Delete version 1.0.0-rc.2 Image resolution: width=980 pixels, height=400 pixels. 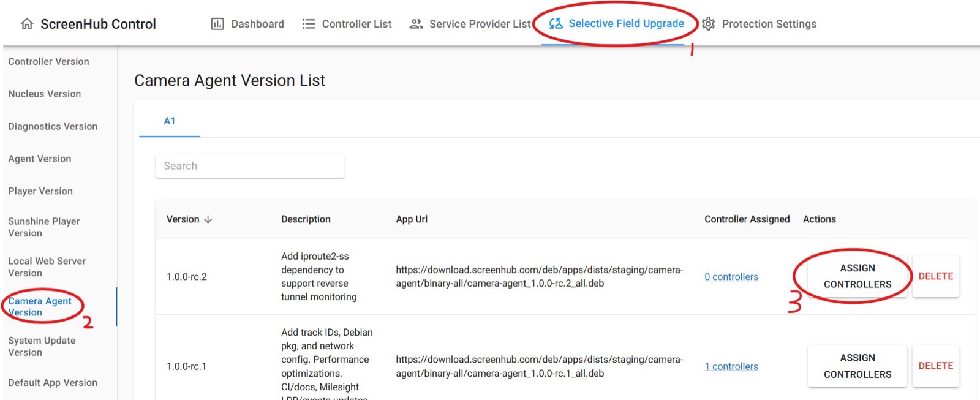click(936, 276)
